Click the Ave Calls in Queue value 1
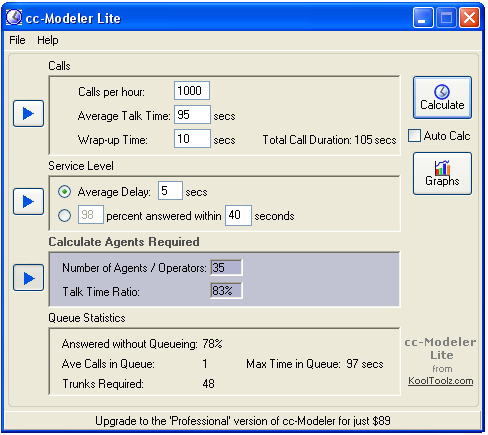488x435 pixels. click(205, 364)
